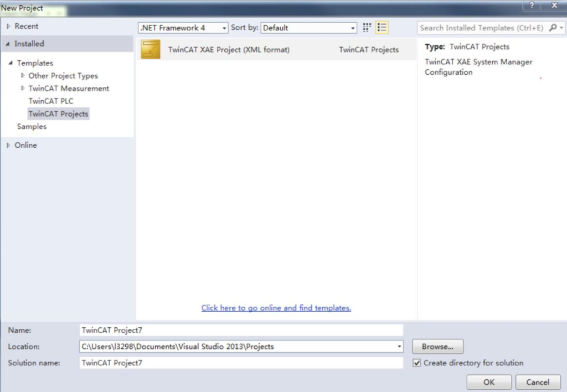Screen dimensions: 567x392
Task: Select the Other Project Types item
Action: coord(63,76)
